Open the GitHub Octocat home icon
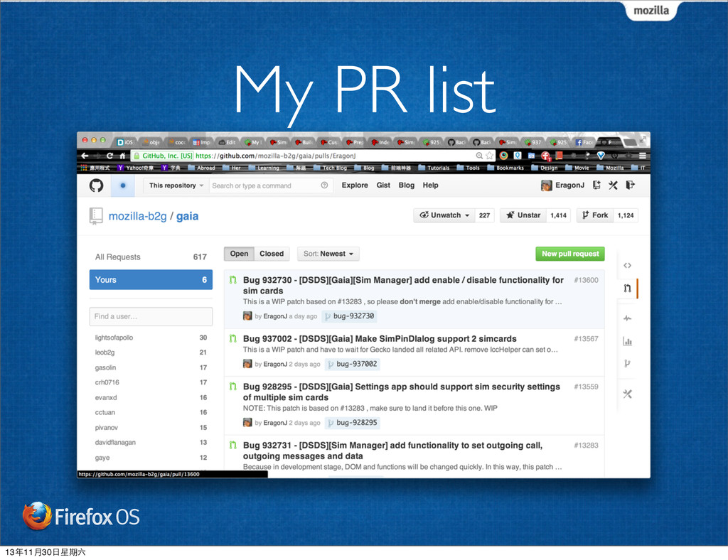 (96, 185)
